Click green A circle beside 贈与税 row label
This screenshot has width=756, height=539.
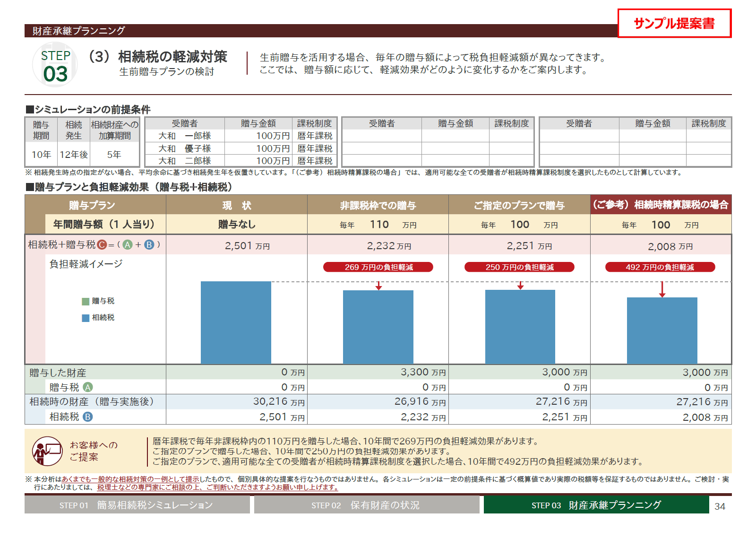coord(88,387)
